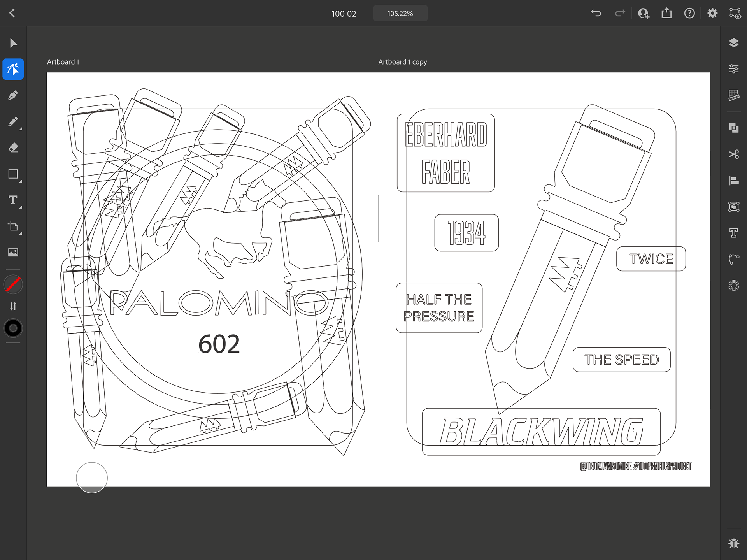The width and height of the screenshot is (747, 560).
Task: Rename the document title 100 02
Action: click(x=344, y=14)
